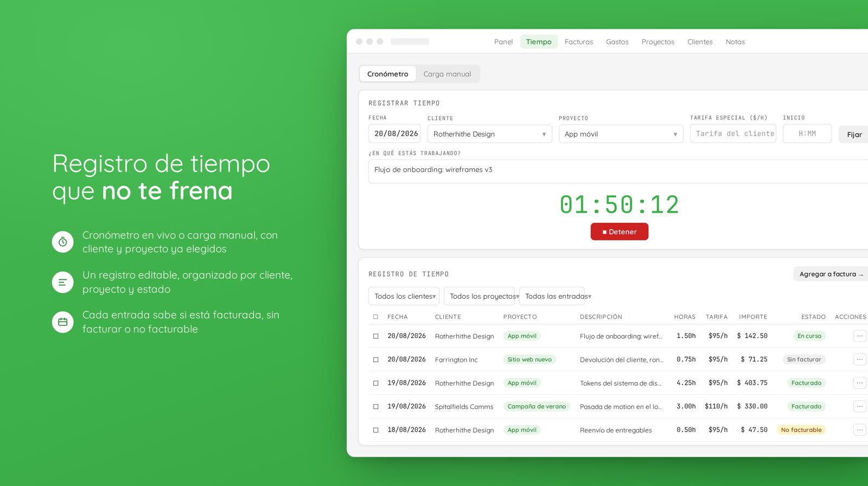Click Agregar a factura
868x486 pixels.
click(x=831, y=274)
